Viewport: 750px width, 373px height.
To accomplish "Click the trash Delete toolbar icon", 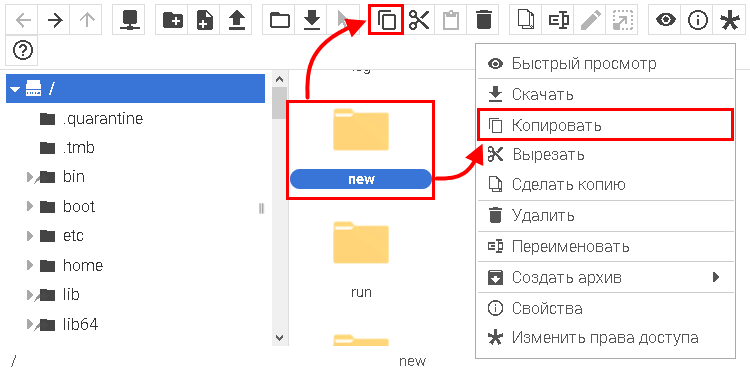I will (483, 20).
